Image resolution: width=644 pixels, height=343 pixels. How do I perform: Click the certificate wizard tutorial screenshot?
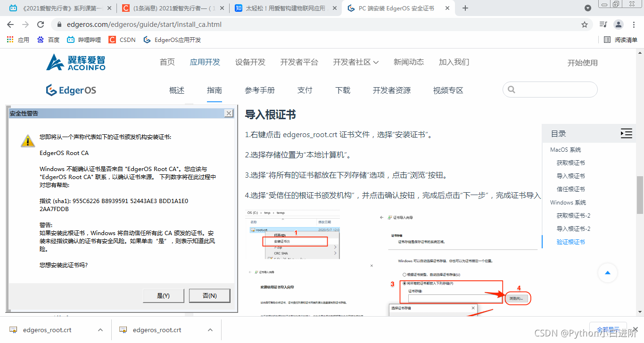(x=393, y=262)
